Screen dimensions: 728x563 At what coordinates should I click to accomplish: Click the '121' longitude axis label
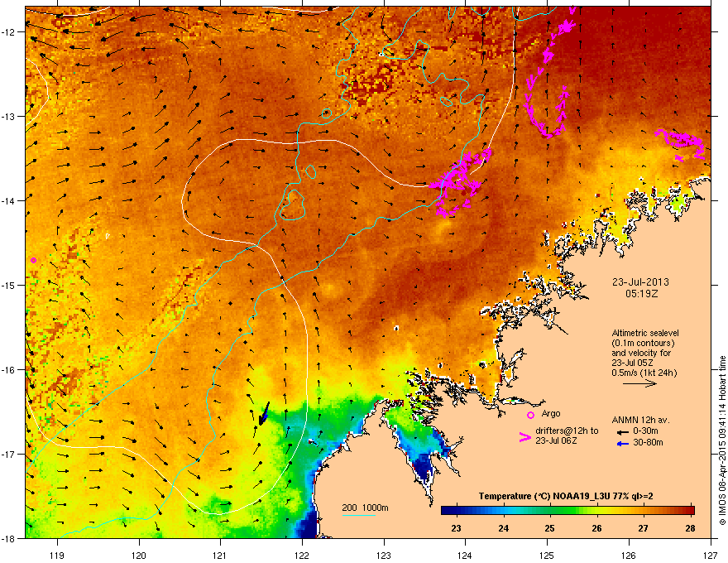pyautogui.click(x=220, y=555)
